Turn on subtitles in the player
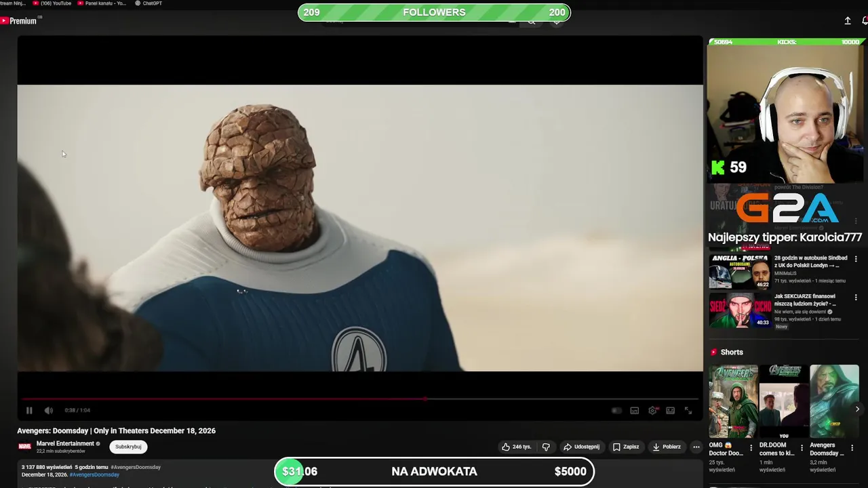Screen dimensions: 868x488 click(634, 410)
